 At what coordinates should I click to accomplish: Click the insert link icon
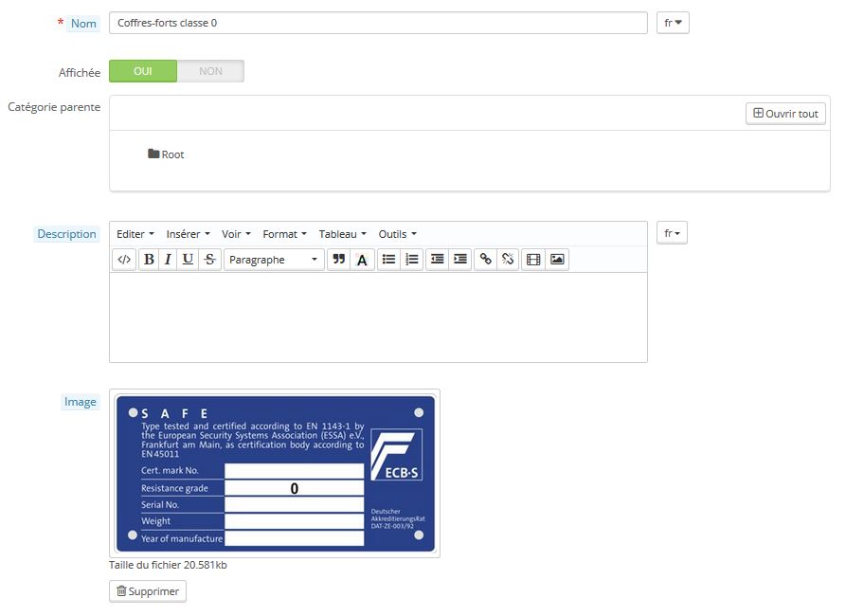coord(485,260)
